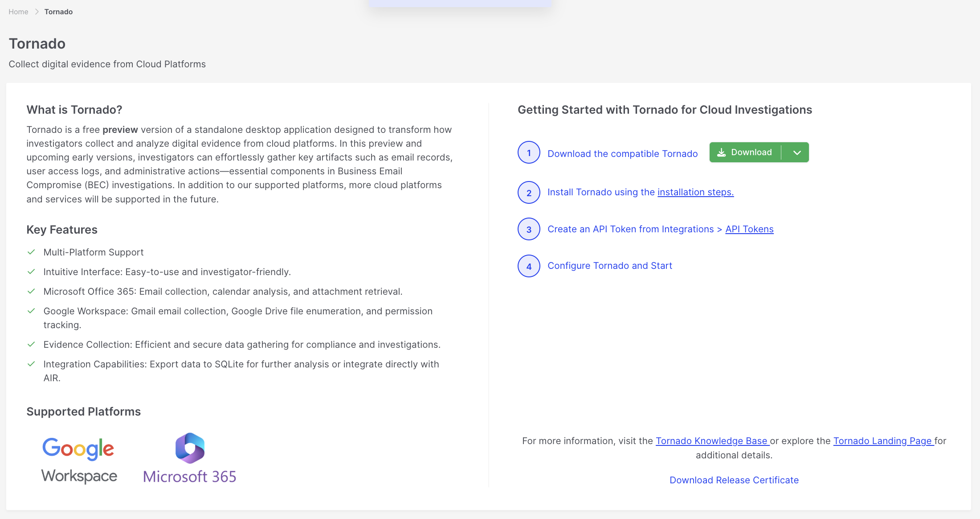Screen dimensions: 980x519
Task: Click the Google Workspace logo
Action: [x=79, y=460]
